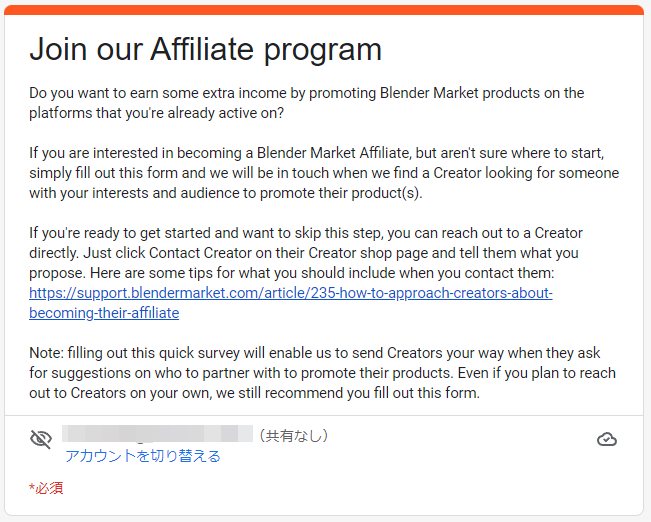
Task: Open the support.blendermarket.com article link
Action: (290, 293)
